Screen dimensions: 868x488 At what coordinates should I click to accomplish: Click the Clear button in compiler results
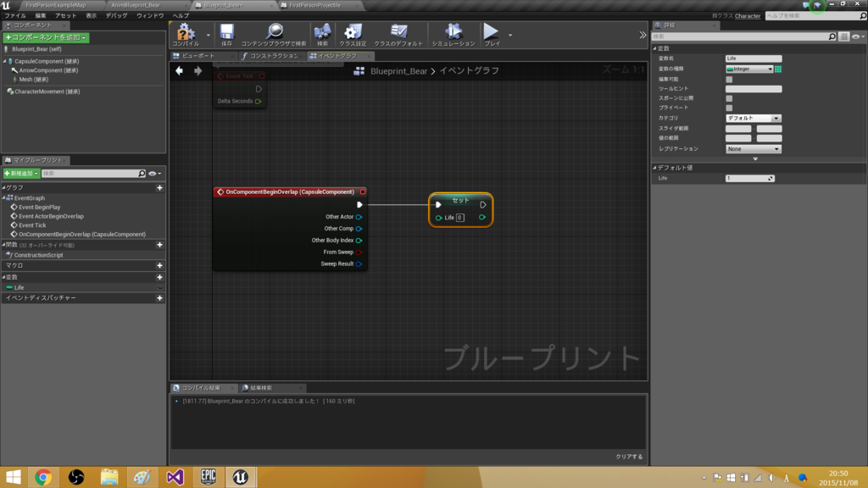(x=630, y=457)
